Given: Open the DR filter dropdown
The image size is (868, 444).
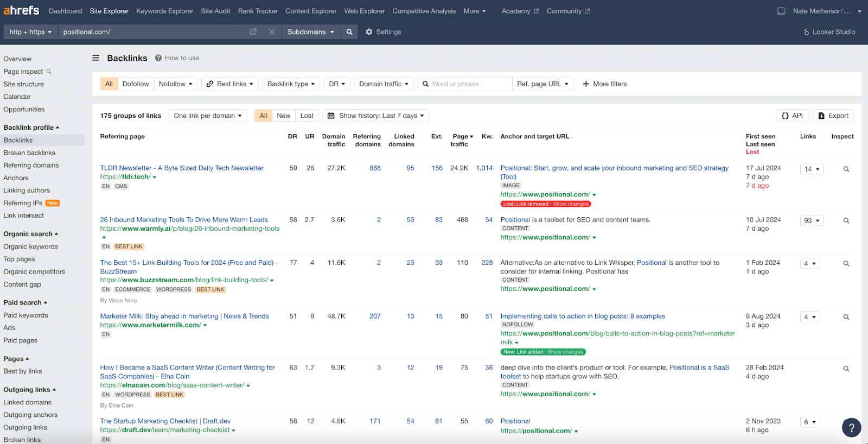Looking at the screenshot, I should point(337,84).
